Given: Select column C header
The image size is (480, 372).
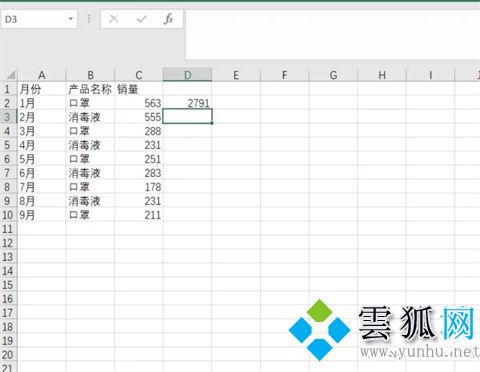Looking at the screenshot, I should [139, 75].
